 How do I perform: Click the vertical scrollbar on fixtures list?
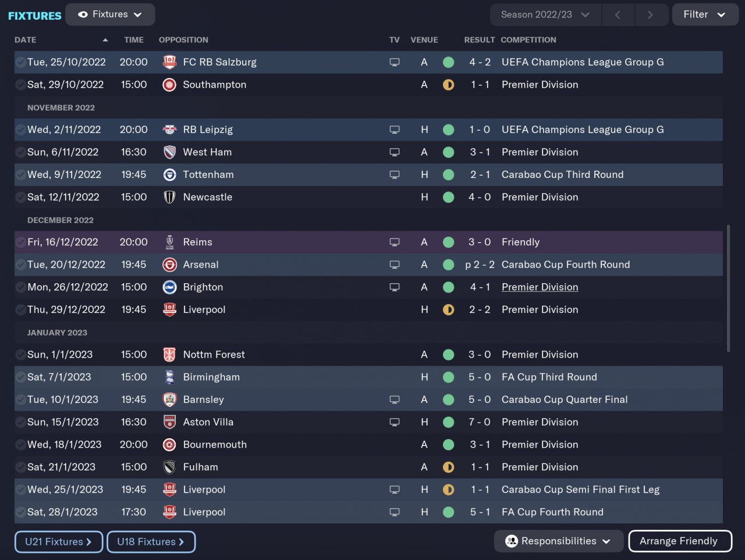728,288
